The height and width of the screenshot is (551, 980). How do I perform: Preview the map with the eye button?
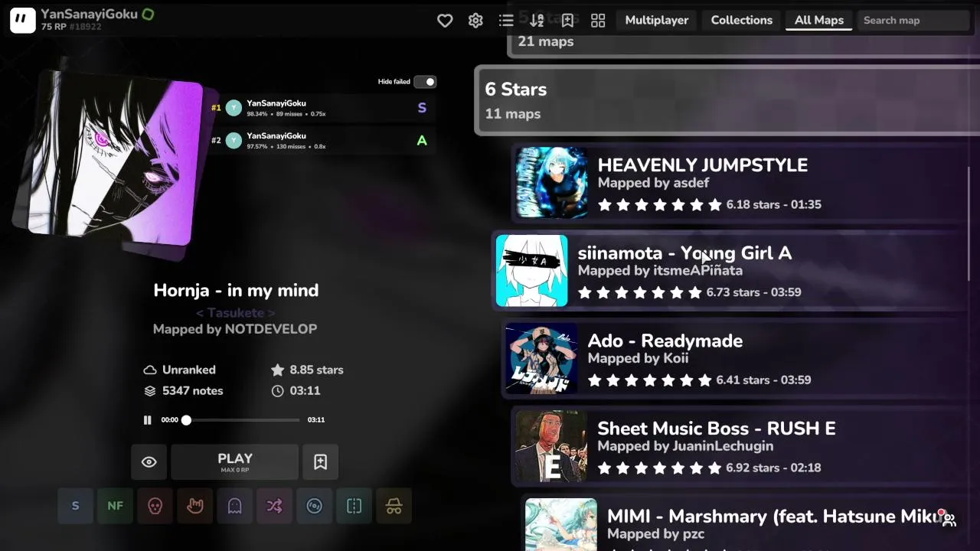[149, 461]
